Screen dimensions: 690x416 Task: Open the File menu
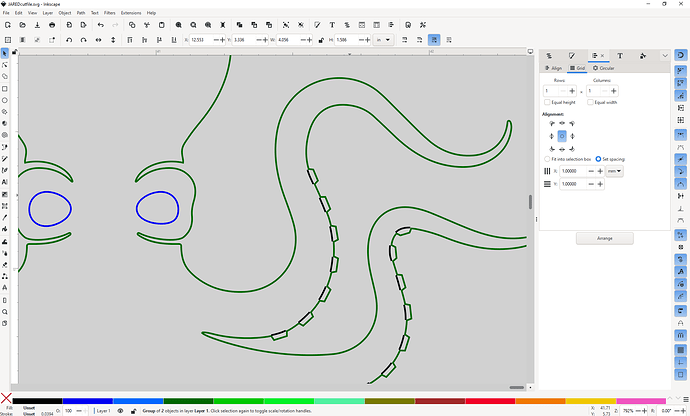(6, 13)
